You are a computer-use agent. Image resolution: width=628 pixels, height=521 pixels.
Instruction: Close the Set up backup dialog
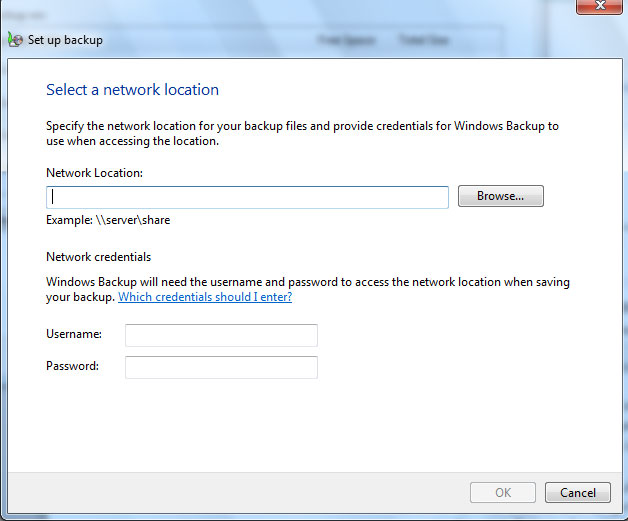pyautogui.click(x=602, y=6)
